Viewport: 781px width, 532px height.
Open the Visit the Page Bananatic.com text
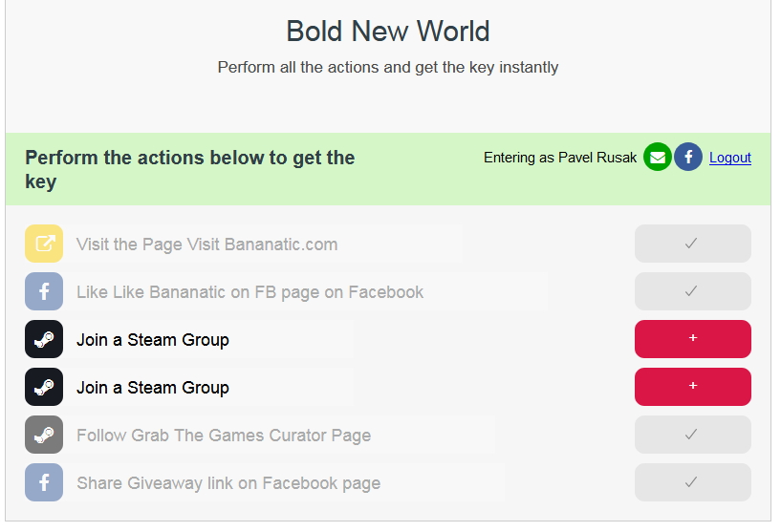206,245
